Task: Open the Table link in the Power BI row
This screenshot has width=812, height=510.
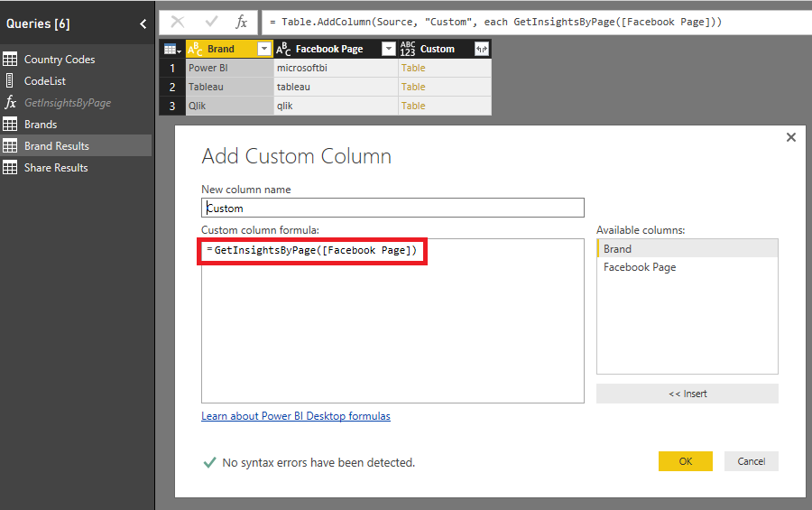Action: coord(413,68)
